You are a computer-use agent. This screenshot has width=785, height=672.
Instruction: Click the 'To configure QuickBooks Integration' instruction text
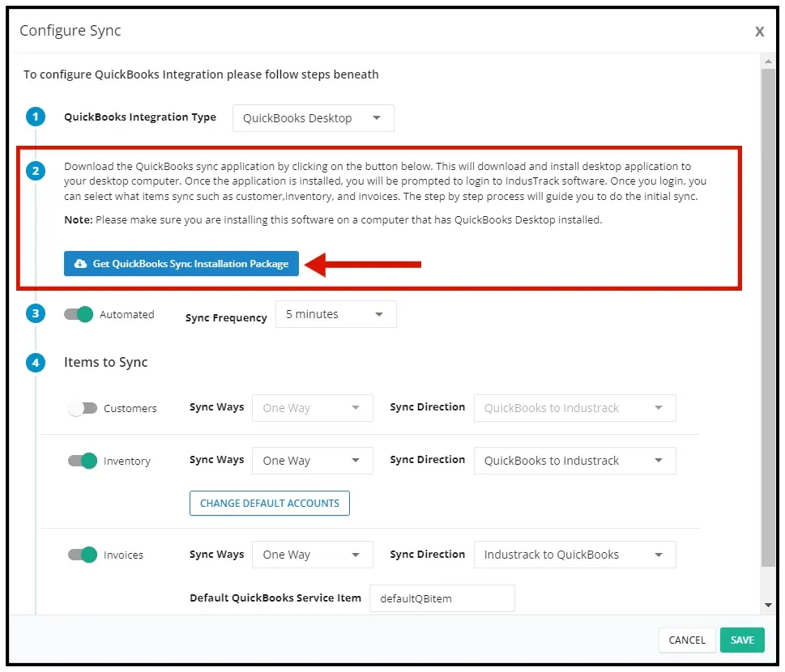(201, 74)
